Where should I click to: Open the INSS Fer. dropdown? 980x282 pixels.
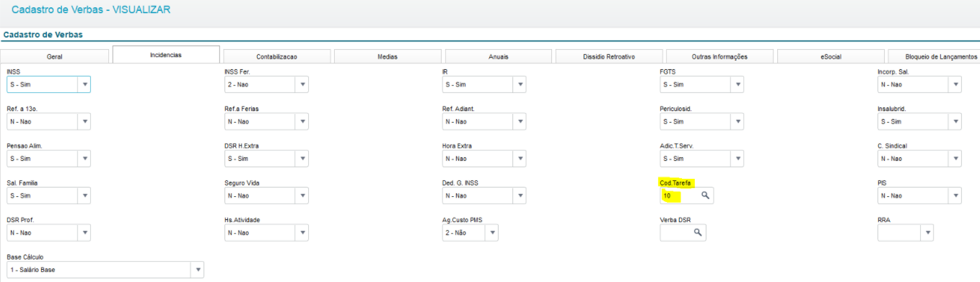click(303, 84)
